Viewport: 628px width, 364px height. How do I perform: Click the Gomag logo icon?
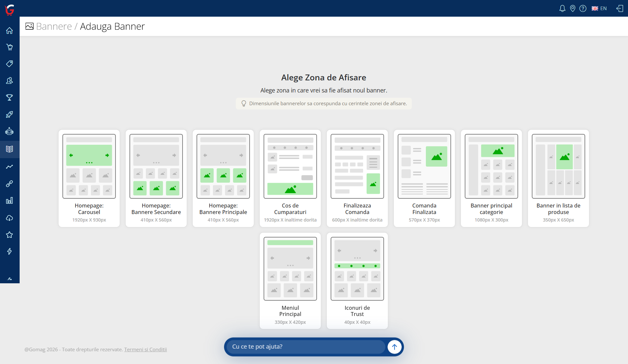pyautogui.click(x=10, y=9)
